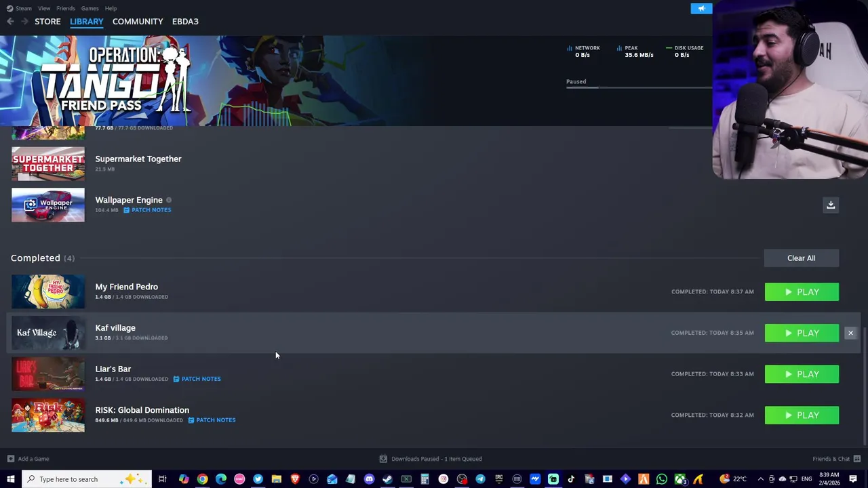Open Telegram from the taskbar
868x488 pixels.
click(480, 479)
